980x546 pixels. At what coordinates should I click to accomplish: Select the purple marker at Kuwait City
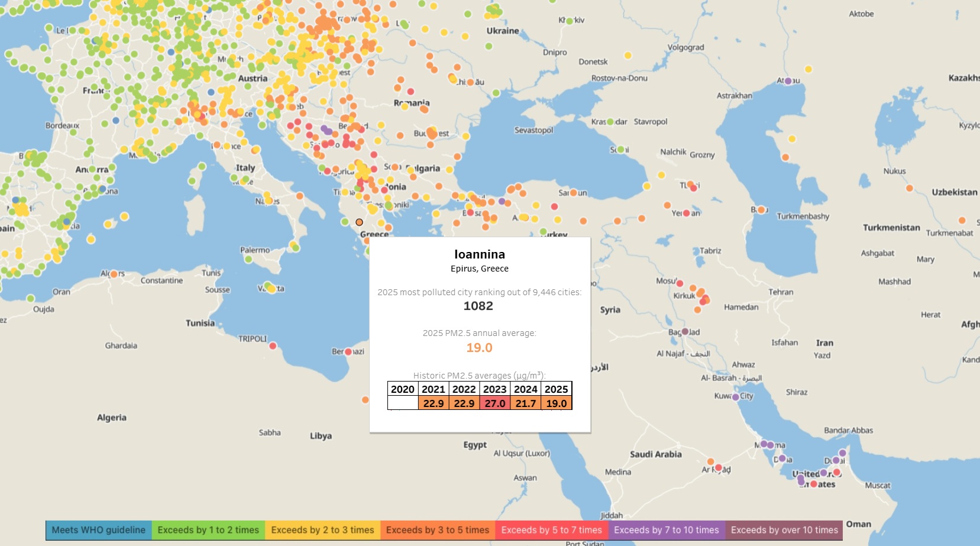pos(736,397)
